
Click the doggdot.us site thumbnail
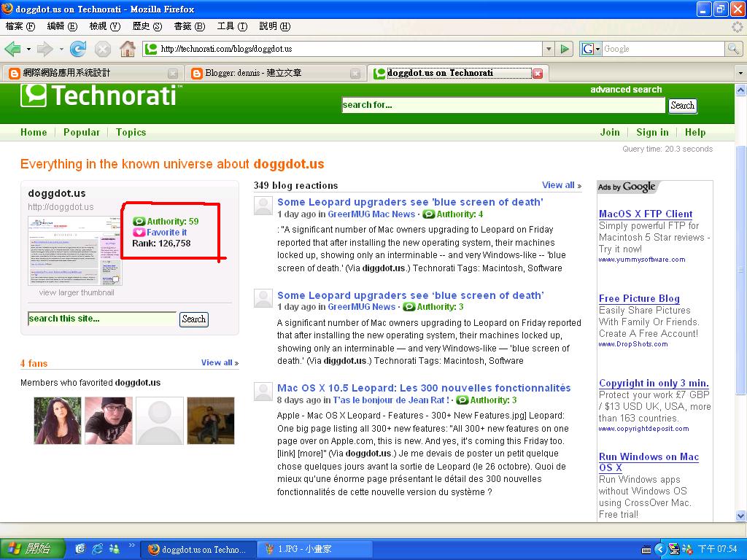tap(75, 251)
